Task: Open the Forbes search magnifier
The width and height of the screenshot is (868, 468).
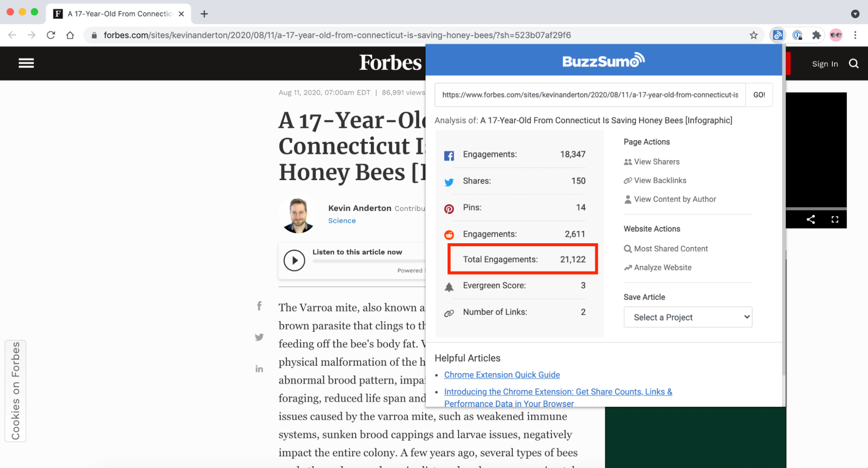Action: tap(854, 64)
